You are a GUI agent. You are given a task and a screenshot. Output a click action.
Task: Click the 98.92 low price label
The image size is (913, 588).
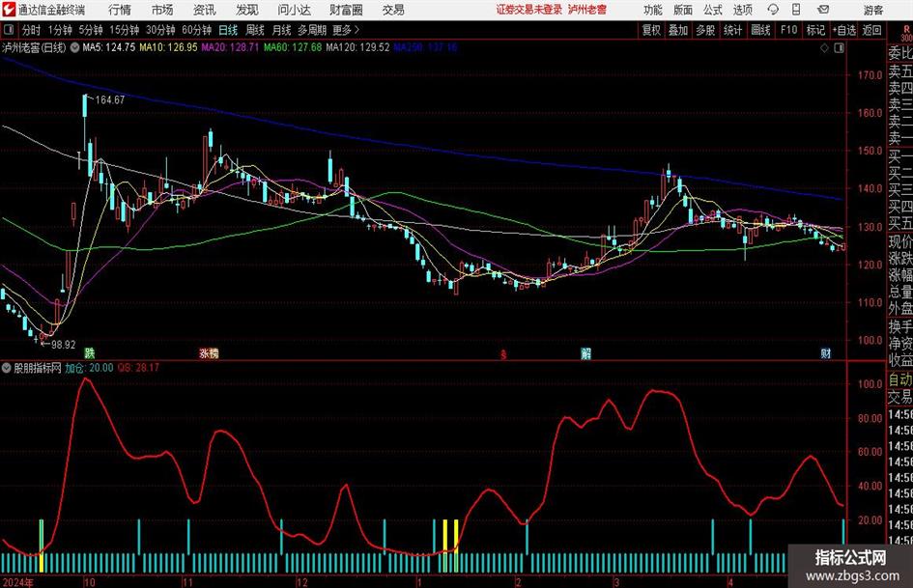[64, 345]
